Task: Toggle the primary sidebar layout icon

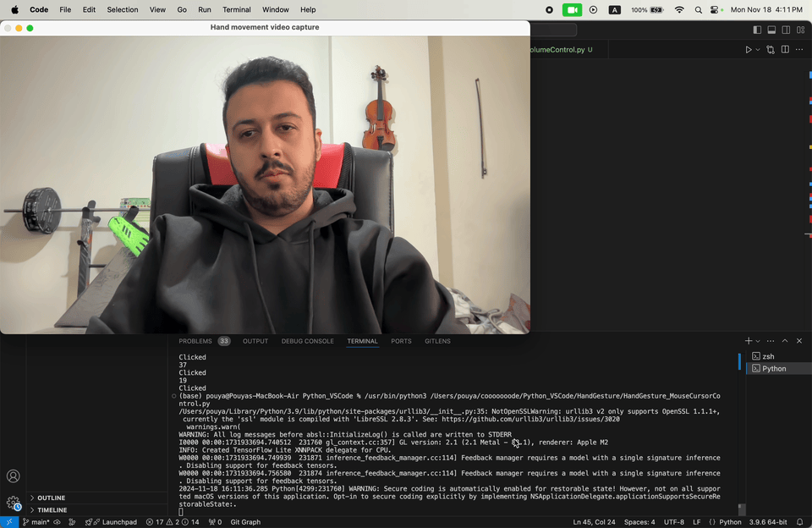Action: tap(757, 30)
